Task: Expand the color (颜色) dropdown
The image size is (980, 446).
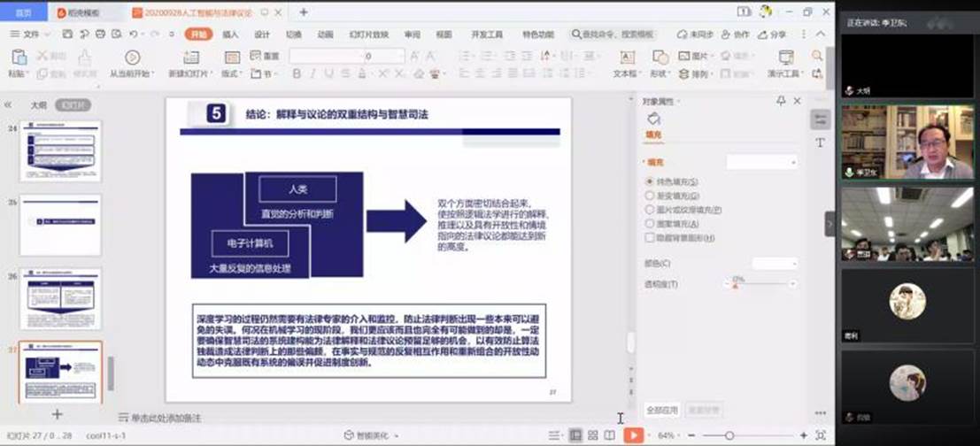Action: click(x=774, y=264)
